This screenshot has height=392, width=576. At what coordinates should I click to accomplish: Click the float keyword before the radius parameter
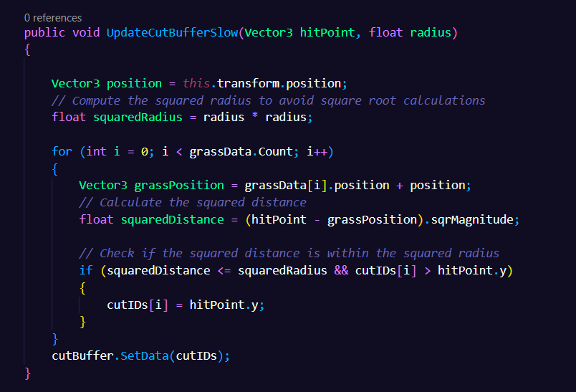pyautogui.click(x=385, y=33)
